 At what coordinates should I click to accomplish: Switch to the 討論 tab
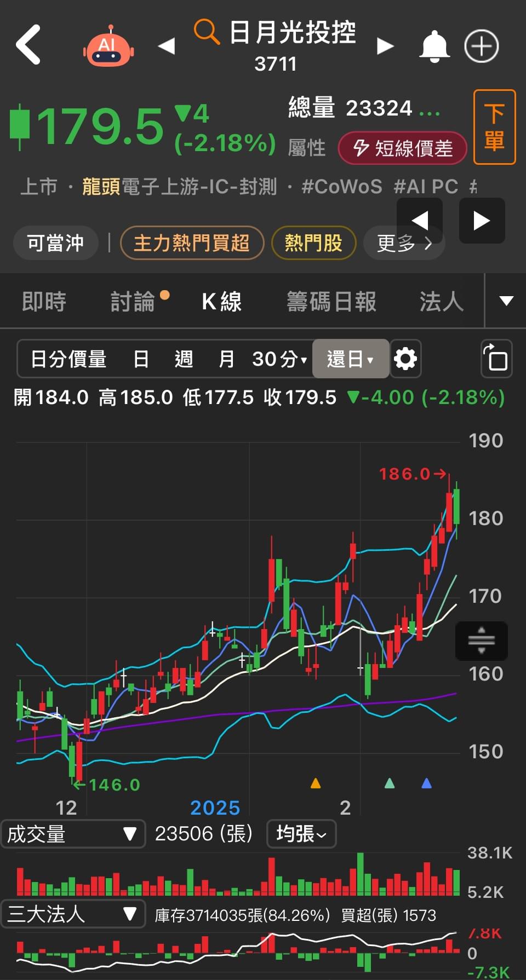point(133,302)
